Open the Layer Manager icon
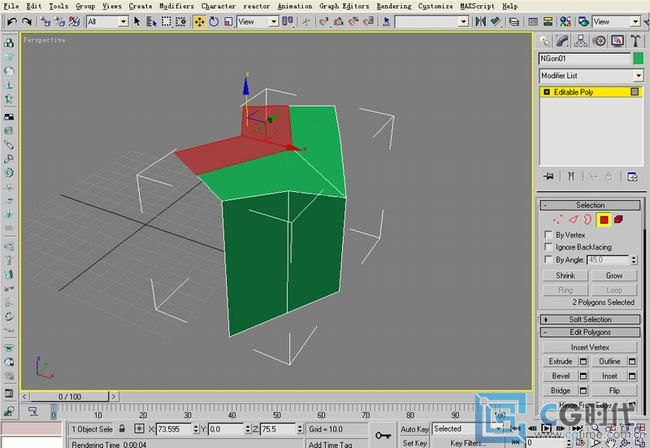Image resolution: width=650 pixels, height=448 pixels. [x=514, y=21]
